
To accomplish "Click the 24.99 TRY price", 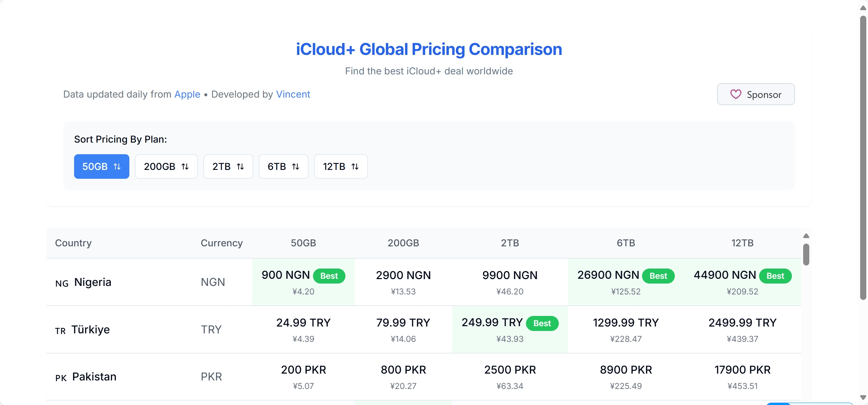I will pyautogui.click(x=303, y=322).
